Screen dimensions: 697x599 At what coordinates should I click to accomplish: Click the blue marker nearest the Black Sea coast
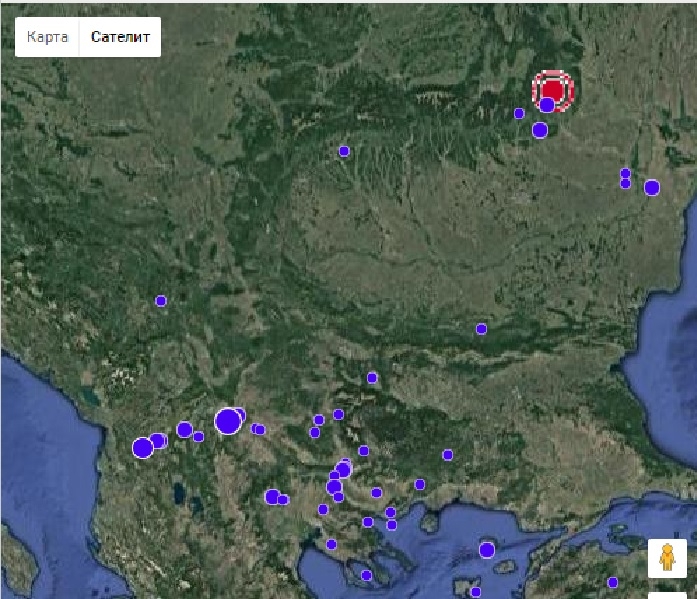pos(652,188)
